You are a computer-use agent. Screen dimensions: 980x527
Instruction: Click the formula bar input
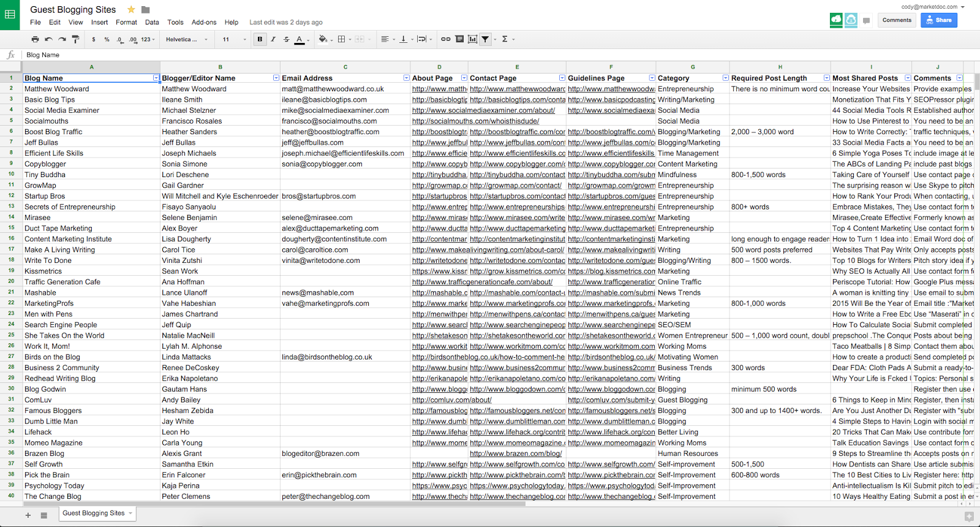pyautogui.click(x=499, y=55)
